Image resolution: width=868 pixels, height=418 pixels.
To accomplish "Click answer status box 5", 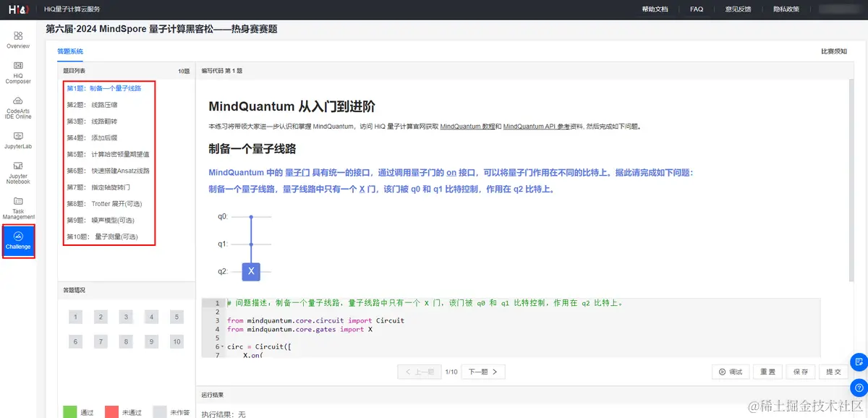I will point(176,317).
